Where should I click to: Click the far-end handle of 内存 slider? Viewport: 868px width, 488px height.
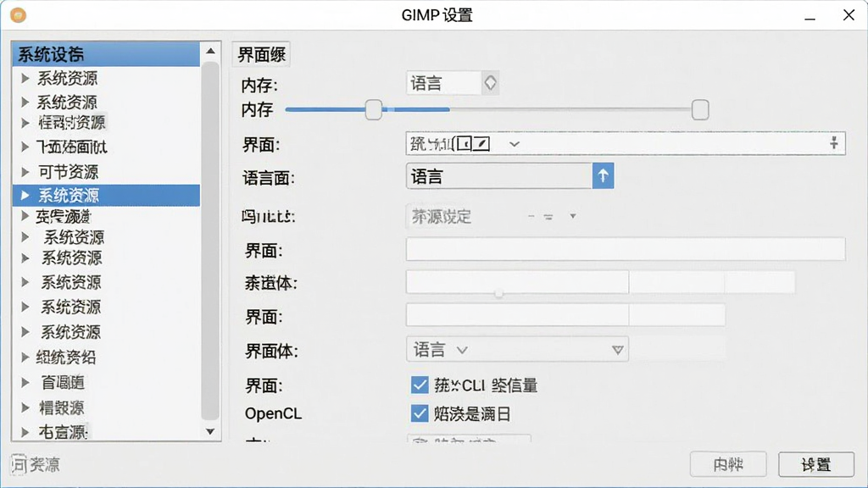coord(700,109)
